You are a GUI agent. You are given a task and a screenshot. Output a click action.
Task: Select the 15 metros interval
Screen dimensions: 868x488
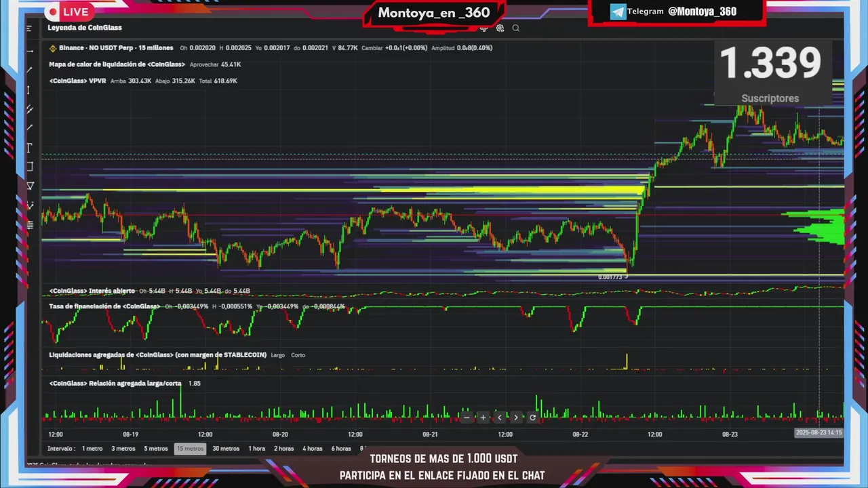tap(190, 449)
